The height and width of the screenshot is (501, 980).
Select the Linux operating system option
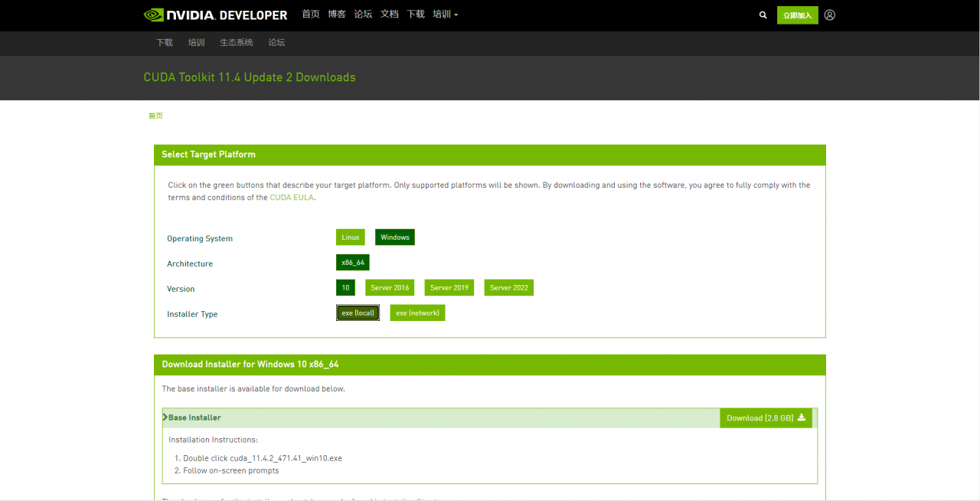(x=351, y=237)
